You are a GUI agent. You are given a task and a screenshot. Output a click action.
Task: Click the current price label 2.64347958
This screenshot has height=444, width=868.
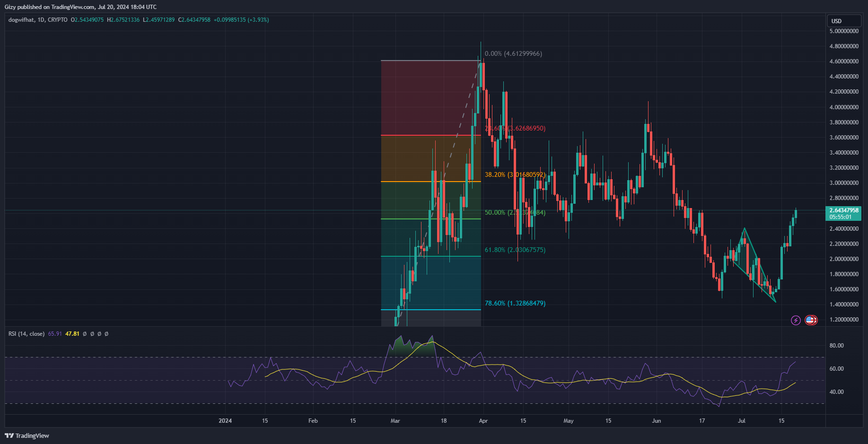point(844,210)
